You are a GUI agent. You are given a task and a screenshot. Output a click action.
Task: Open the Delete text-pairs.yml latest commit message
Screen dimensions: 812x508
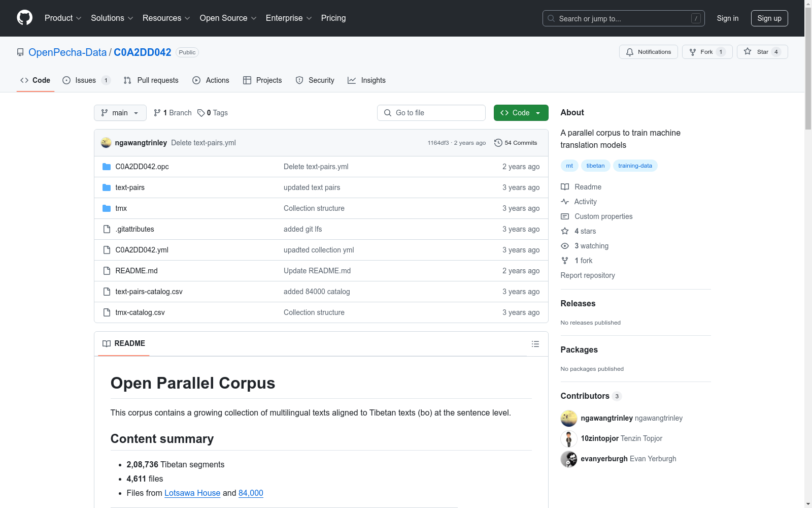[204, 143]
